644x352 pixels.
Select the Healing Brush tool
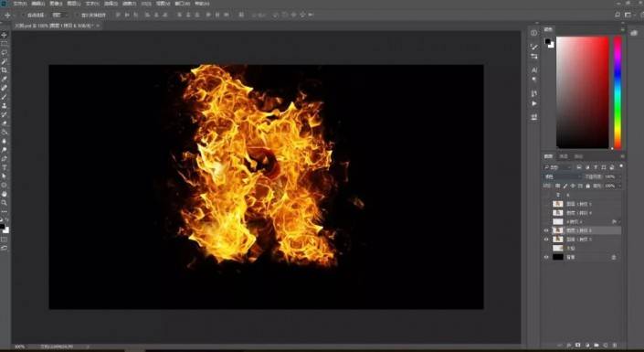coord(5,88)
